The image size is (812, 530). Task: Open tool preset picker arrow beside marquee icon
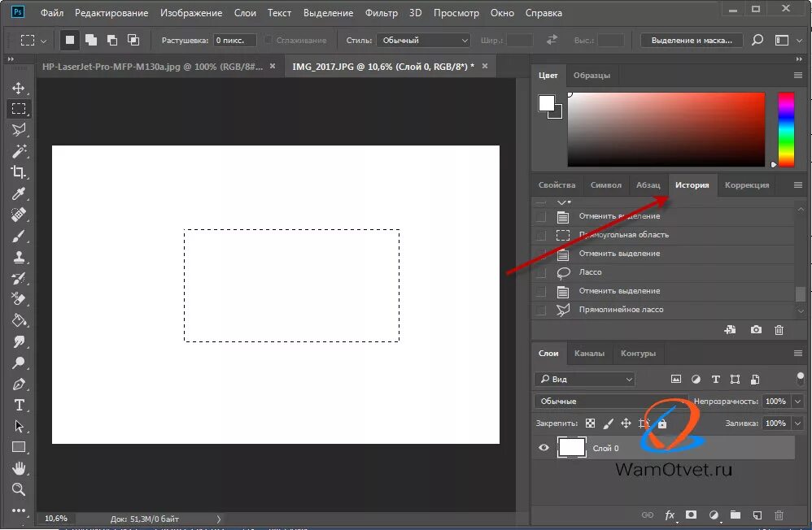point(43,41)
